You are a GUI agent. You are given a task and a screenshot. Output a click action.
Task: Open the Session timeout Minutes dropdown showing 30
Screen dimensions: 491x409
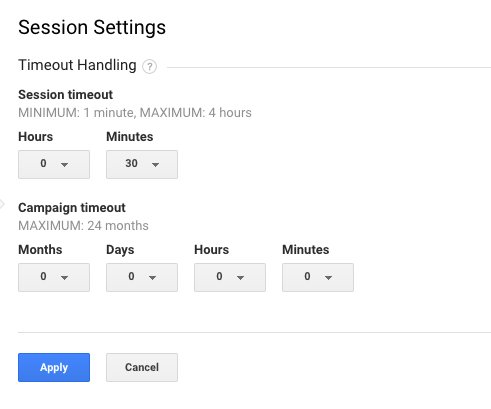point(142,164)
